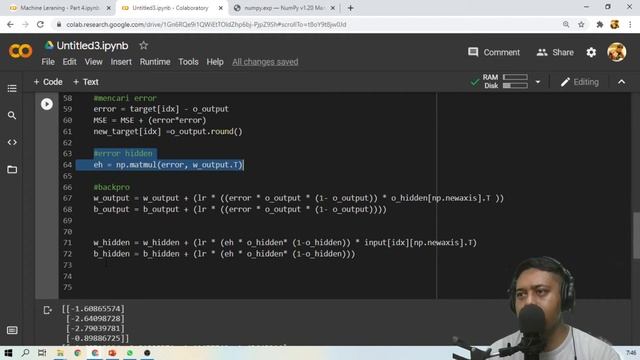Open the View menu

pos(93,62)
